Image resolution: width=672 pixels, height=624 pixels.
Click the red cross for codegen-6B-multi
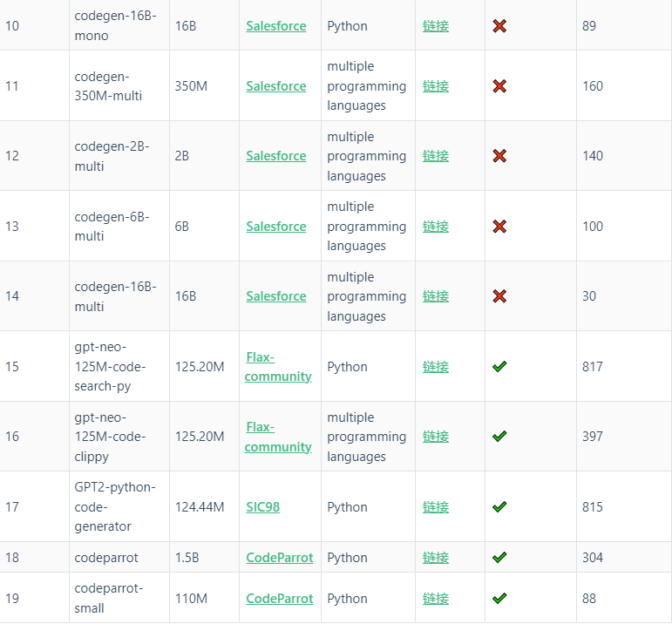click(499, 227)
